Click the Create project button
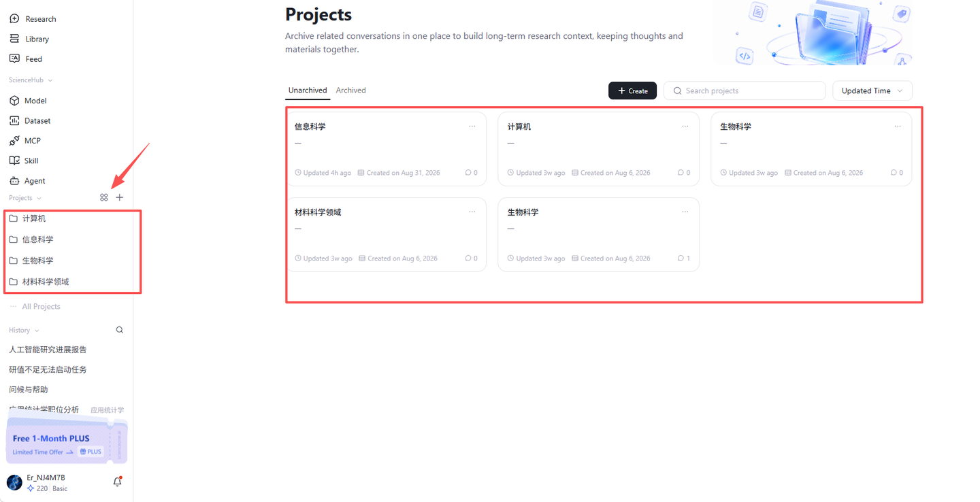 point(633,90)
